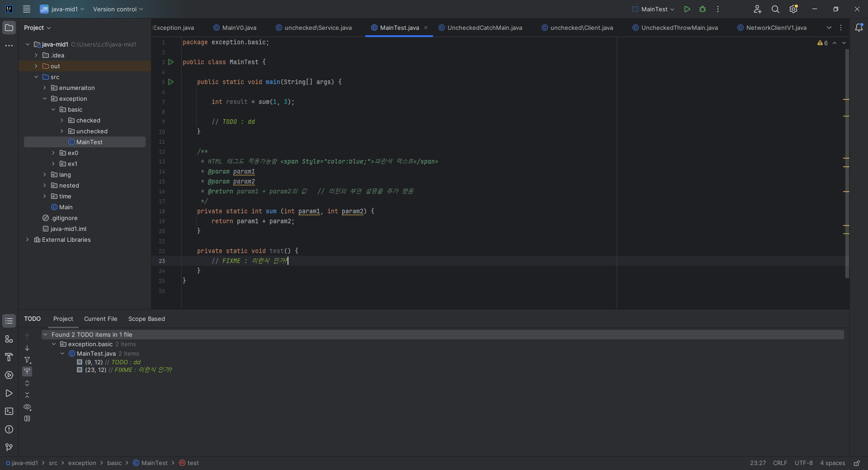Image resolution: width=868 pixels, height=470 pixels.
Task: Open the Structure tool window icon
Action: (9, 339)
